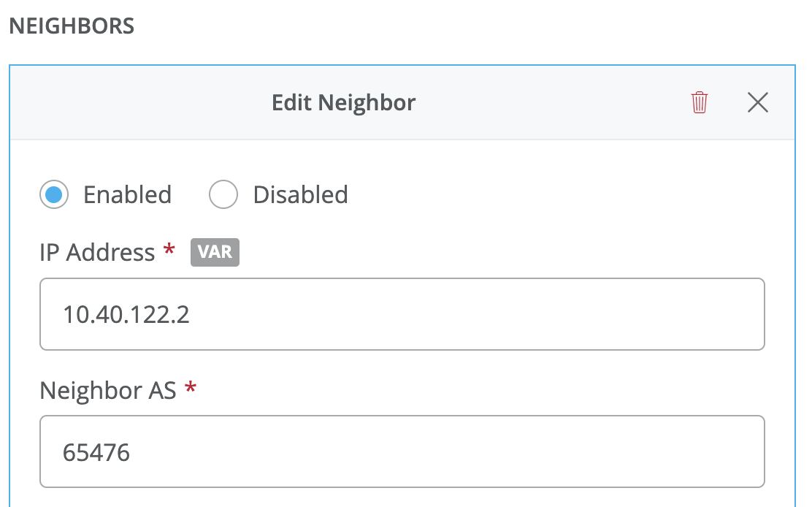This screenshot has width=812, height=507.
Task: Click the red asterisk after Neighbor AS
Action: coord(191,389)
